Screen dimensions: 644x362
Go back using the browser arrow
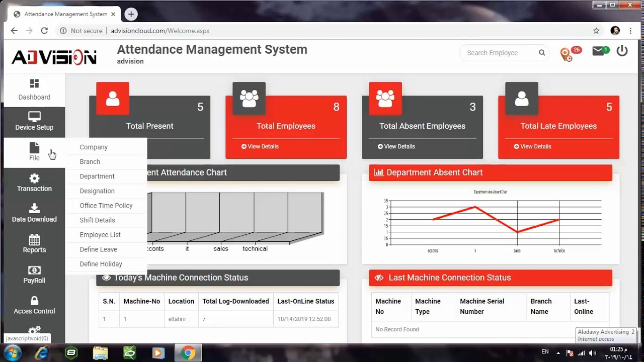pyautogui.click(x=14, y=31)
